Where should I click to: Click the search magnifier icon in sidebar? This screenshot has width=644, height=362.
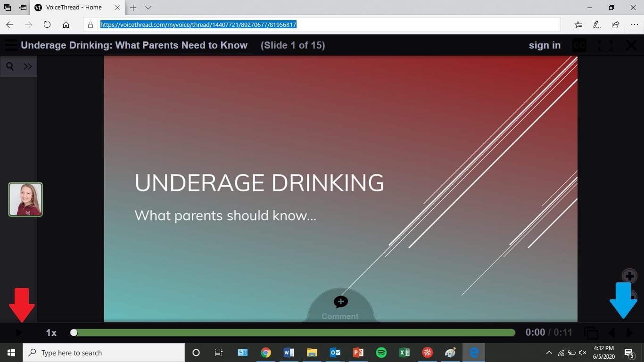[10, 66]
